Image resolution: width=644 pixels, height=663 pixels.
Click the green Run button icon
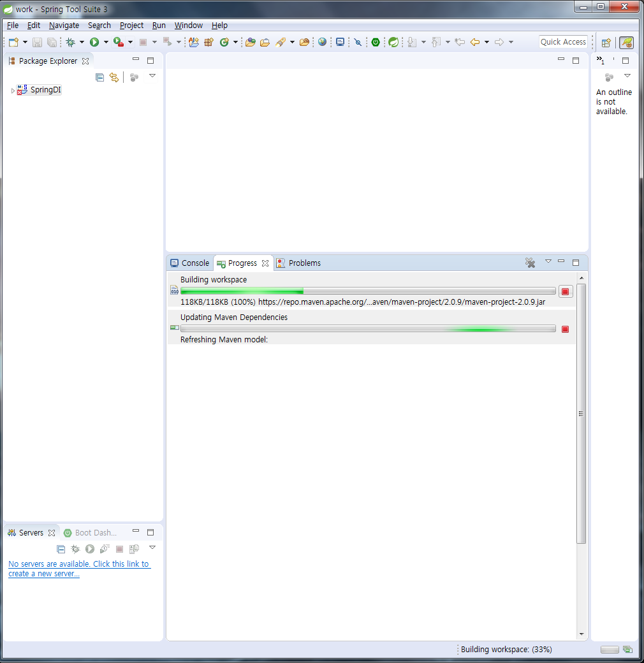(94, 42)
